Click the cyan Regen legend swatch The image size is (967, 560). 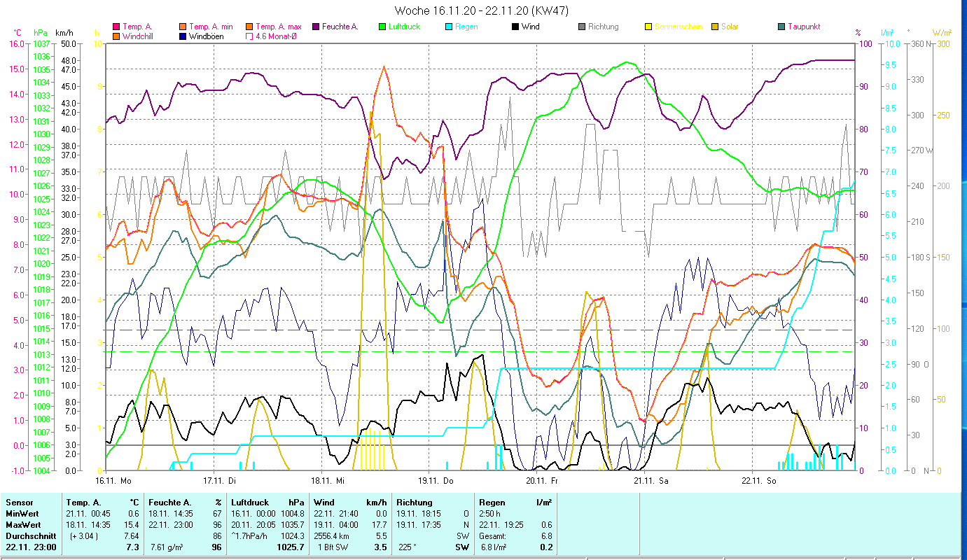point(449,27)
